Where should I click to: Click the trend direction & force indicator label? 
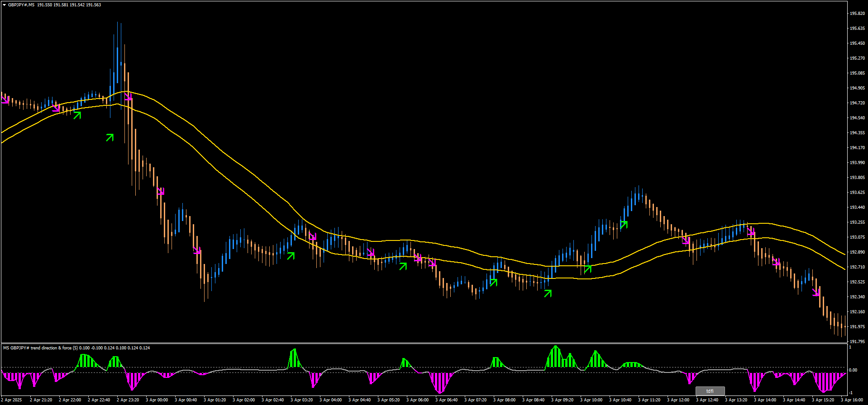[76, 348]
